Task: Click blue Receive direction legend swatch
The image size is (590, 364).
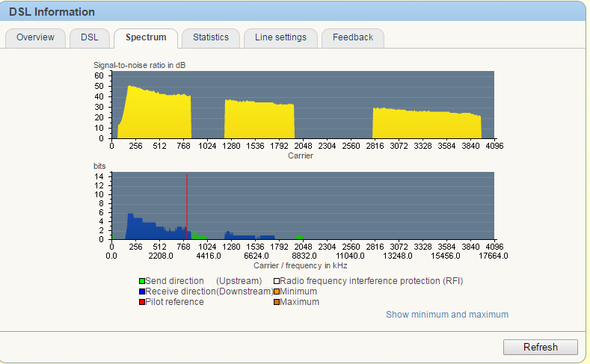Action: pyautogui.click(x=142, y=291)
